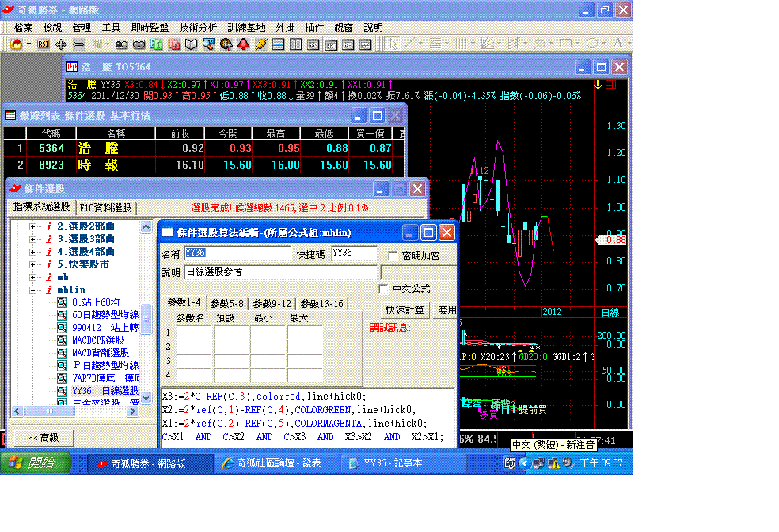Click the 名稱 input field containing YY36
Viewport: 779px width, 532px height.
click(x=237, y=253)
